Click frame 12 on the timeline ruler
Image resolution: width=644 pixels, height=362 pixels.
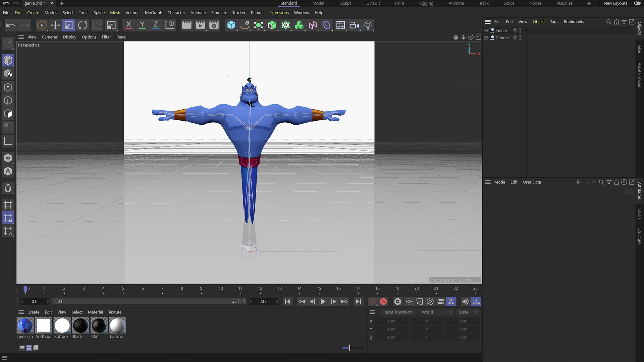point(260,289)
